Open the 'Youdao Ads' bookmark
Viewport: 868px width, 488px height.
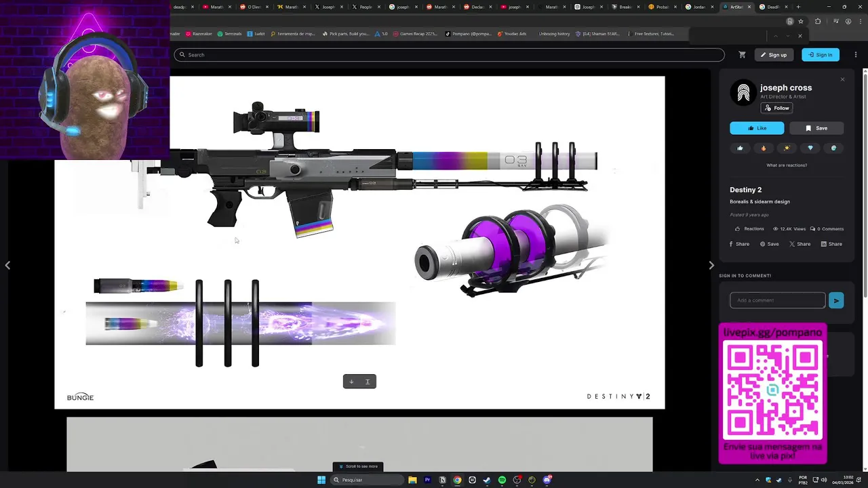512,34
